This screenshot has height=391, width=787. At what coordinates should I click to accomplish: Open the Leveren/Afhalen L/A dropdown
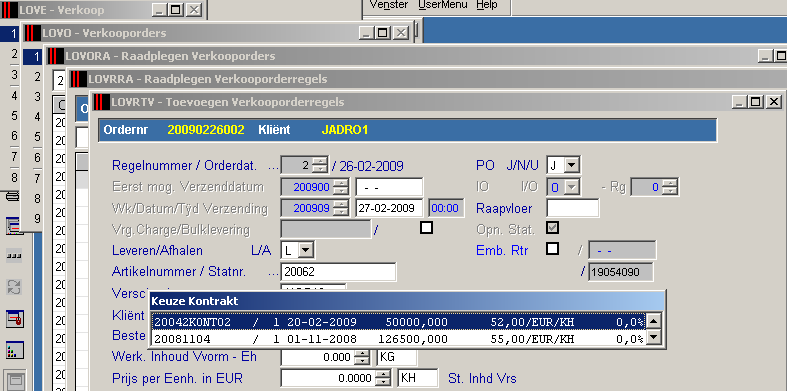tap(307, 249)
